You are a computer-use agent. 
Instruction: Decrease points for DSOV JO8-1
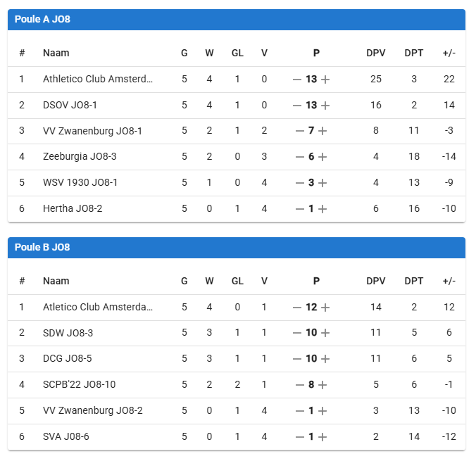[297, 106]
